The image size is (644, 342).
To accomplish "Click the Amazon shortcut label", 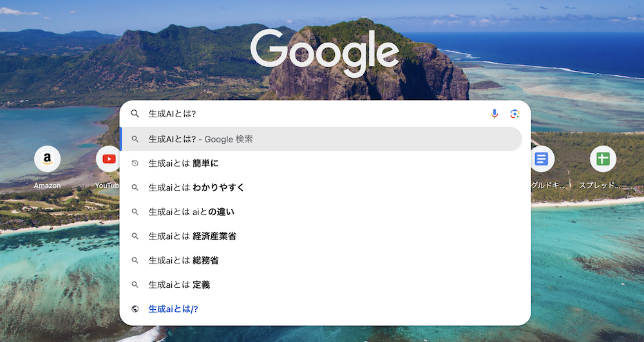I will click(47, 185).
